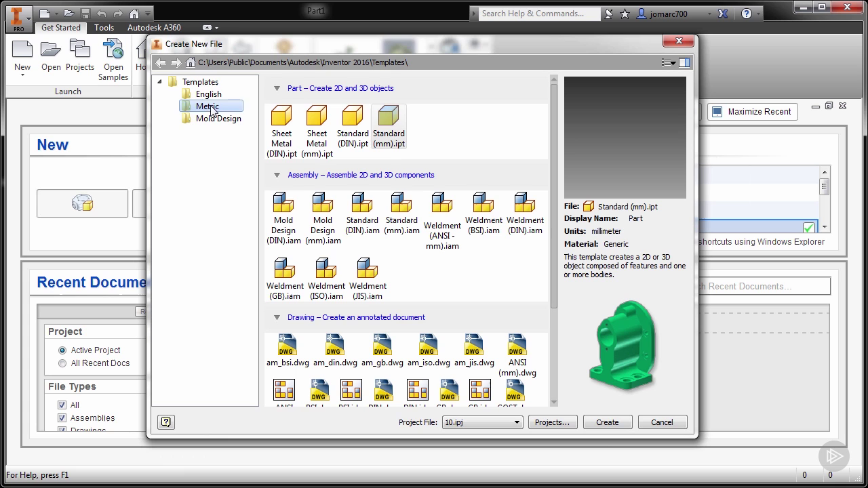Collapse the Drawing section
Viewport: 868px width, 488px height.
[277, 317]
